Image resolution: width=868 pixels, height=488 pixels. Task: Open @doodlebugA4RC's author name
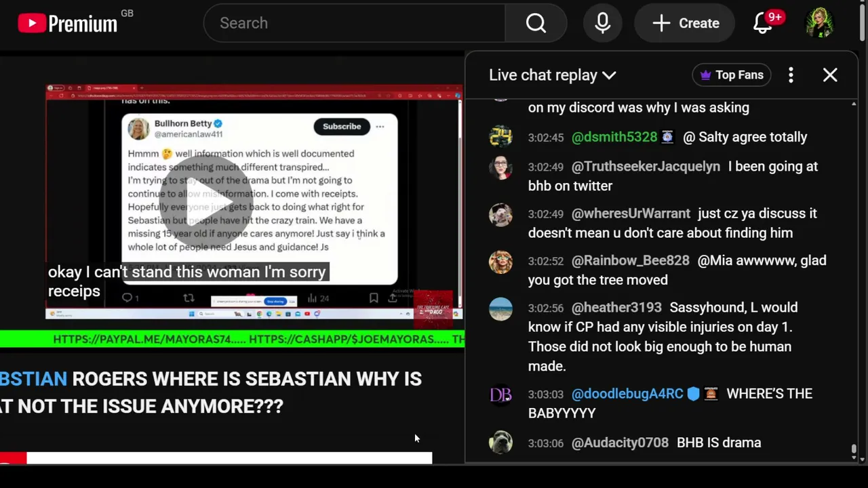coord(627,394)
